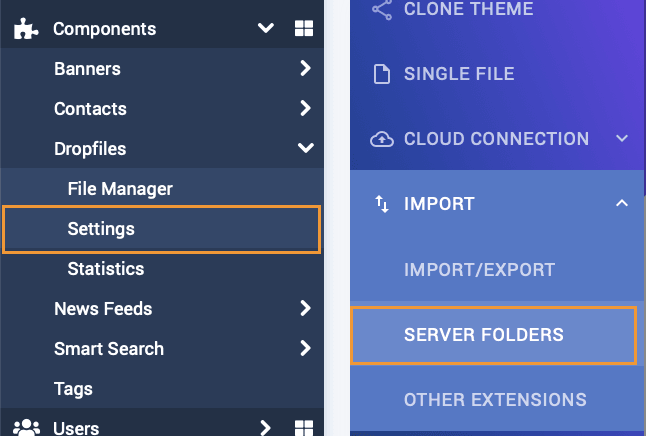The image size is (646, 436).
Task: Select Server Folders import option
Action: pos(484,335)
